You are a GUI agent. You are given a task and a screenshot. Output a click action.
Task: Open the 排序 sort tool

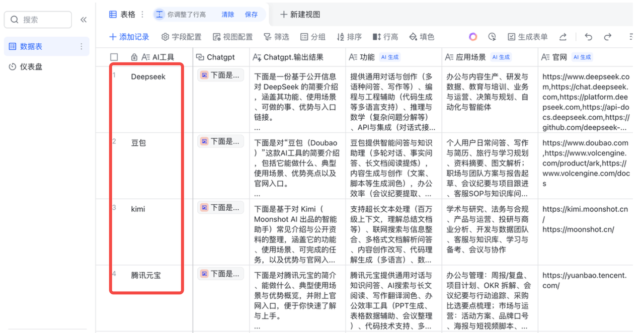pos(349,37)
